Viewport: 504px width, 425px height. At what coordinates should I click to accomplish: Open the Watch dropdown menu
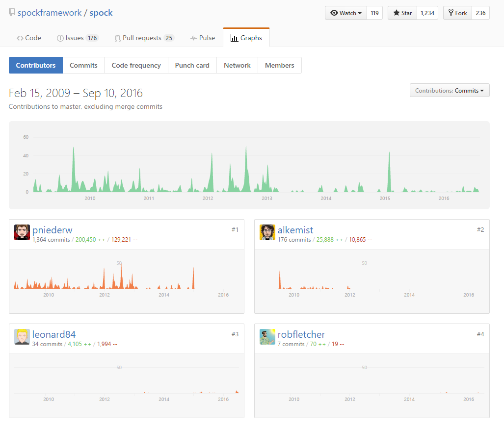(346, 13)
